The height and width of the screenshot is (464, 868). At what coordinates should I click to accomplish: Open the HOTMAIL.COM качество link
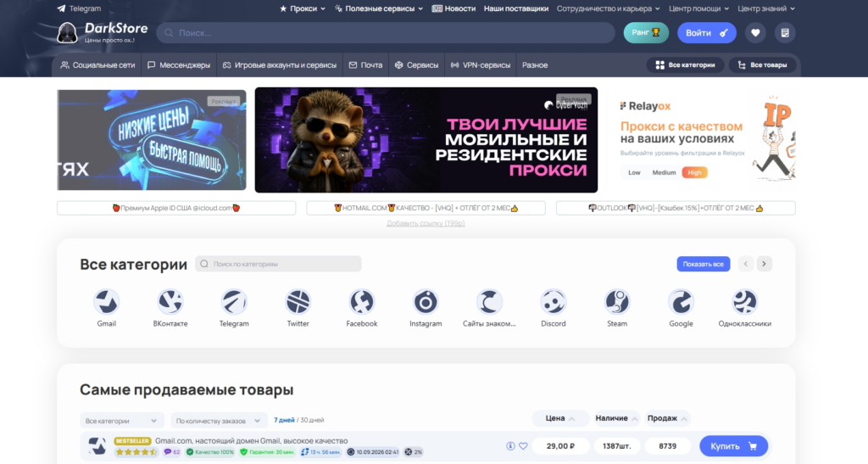click(x=426, y=208)
